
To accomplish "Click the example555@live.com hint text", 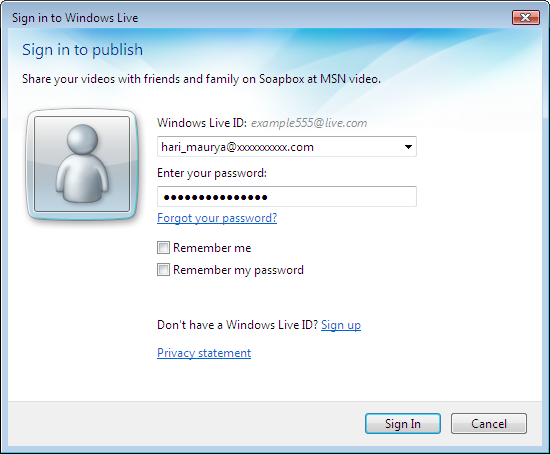I will (309, 123).
